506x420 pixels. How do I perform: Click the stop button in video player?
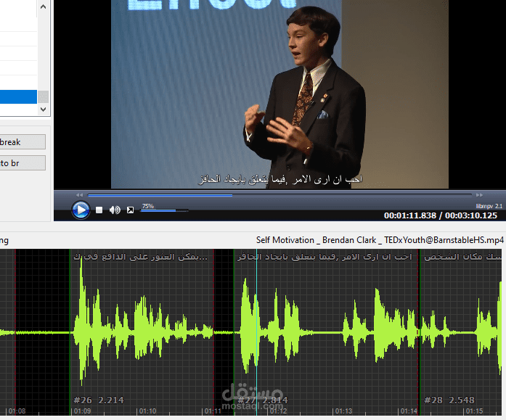[x=99, y=210]
